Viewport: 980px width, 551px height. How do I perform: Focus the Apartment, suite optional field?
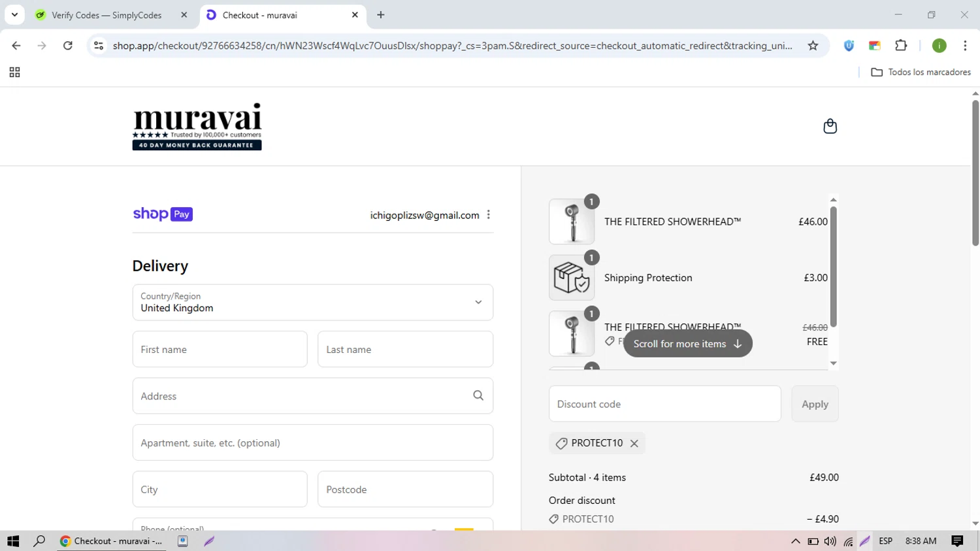[312, 442]
